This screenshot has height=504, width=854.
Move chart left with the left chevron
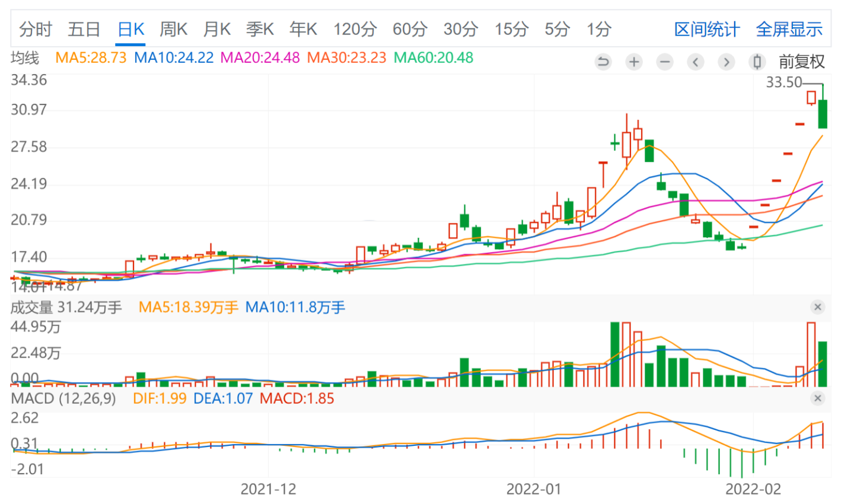click(x=696, y=62)
